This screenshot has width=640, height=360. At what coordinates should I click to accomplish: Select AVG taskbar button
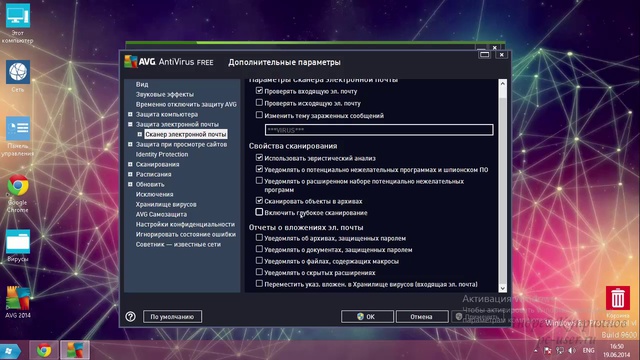(x=75, y=351)
